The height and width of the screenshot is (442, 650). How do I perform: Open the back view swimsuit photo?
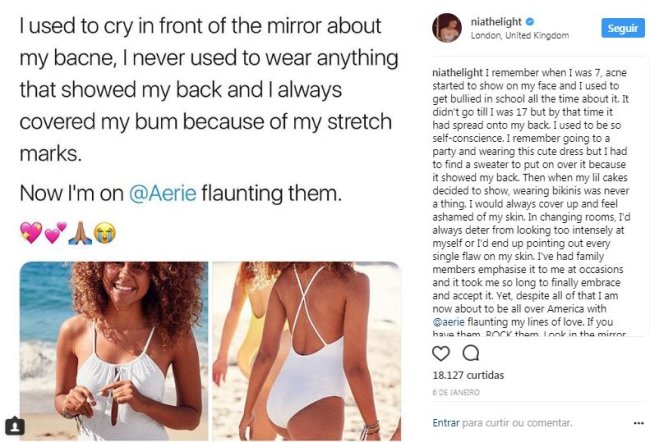click(x=307, y=351)
